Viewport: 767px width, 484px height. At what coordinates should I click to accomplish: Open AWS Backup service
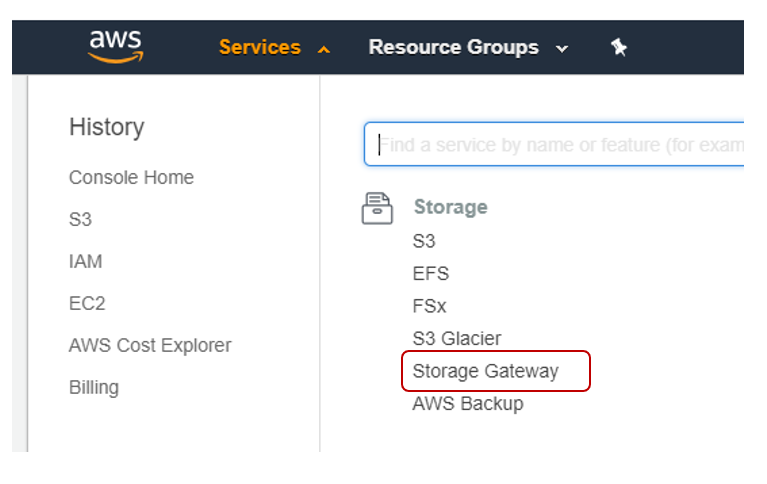[x=468, y=404]
